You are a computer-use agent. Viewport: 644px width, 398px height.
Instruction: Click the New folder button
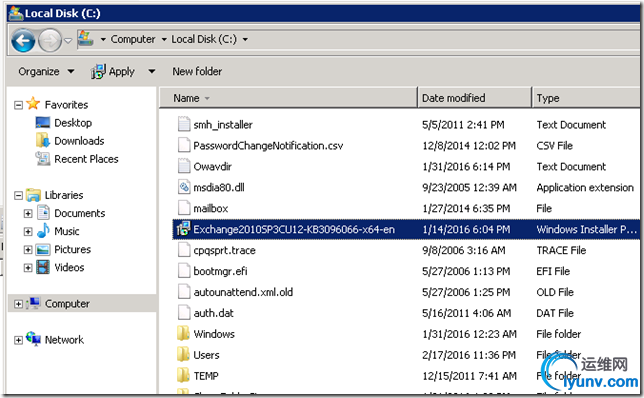pos(197,71)
